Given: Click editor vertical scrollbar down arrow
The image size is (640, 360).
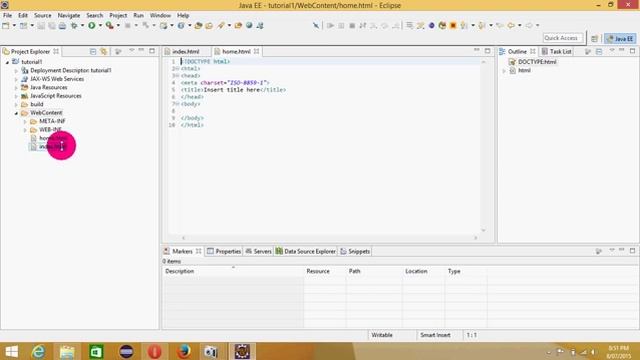Looking at the screenshot, I should point(484,230).
